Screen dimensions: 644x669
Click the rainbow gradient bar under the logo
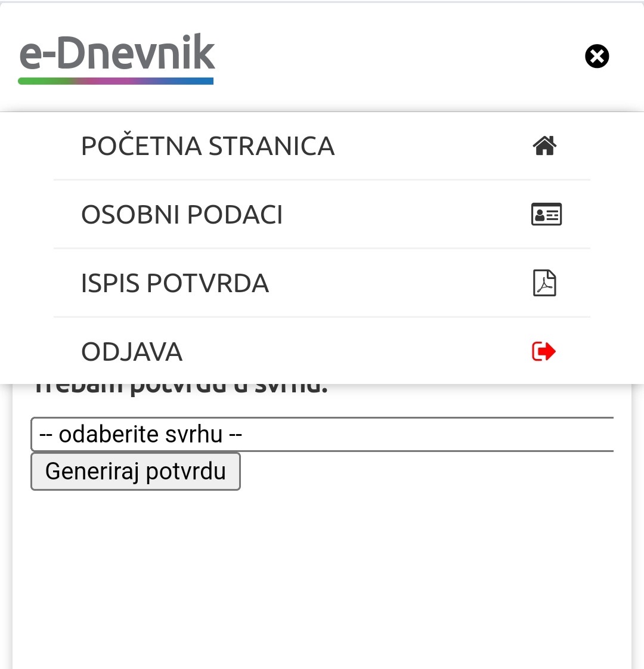[116, 81]
